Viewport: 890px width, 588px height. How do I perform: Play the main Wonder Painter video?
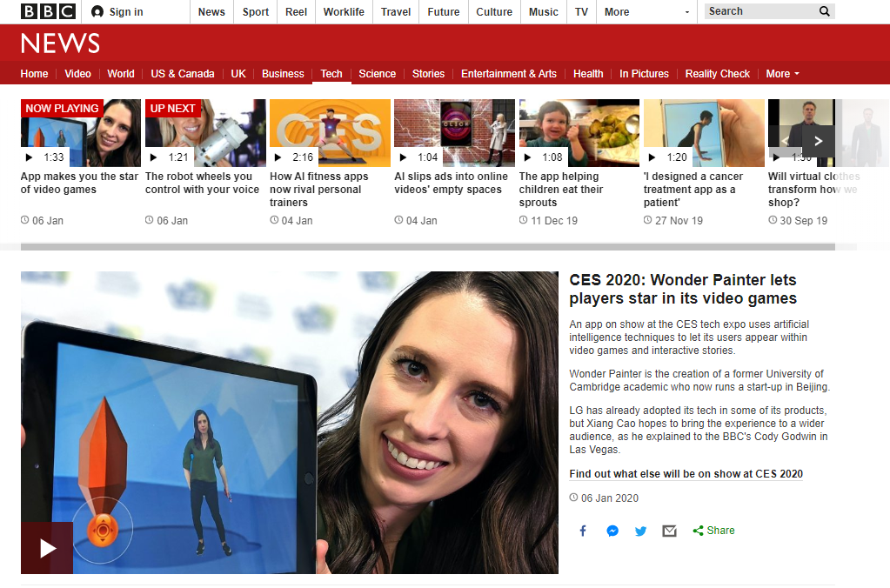[x=47, y=548]
